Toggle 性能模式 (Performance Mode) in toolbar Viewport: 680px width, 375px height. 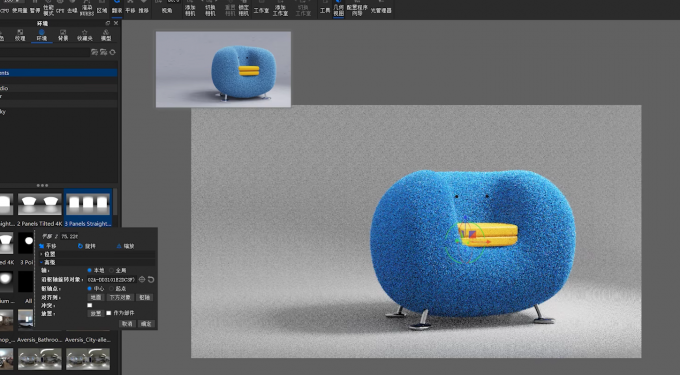pos(48,8)
